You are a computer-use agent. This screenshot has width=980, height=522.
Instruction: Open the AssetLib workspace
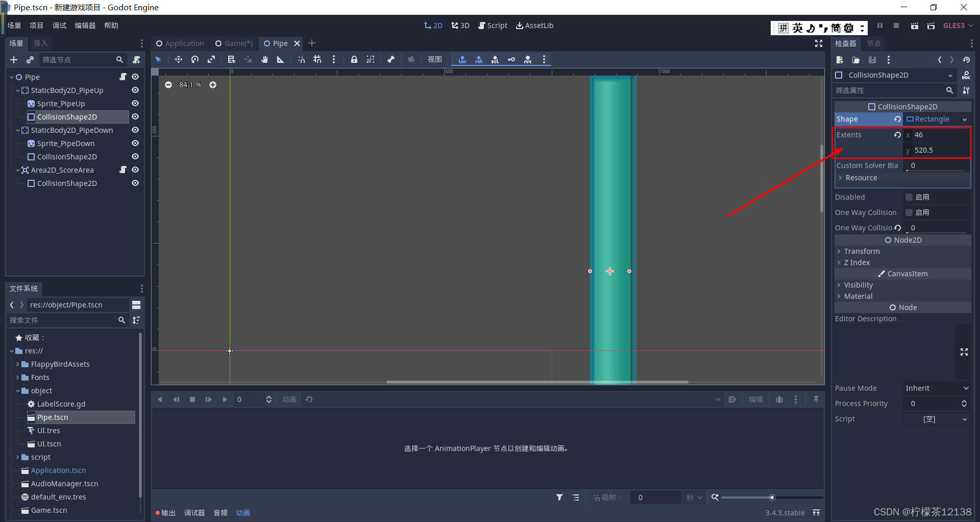point(534,26)
